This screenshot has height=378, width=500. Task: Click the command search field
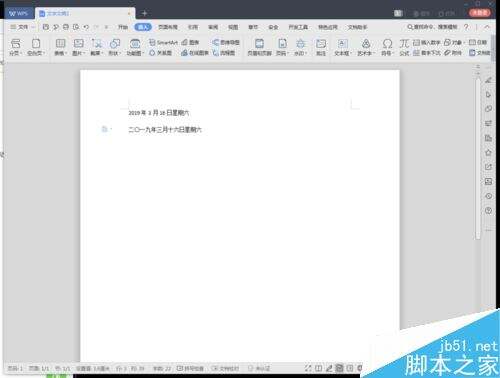coord(432,27)
